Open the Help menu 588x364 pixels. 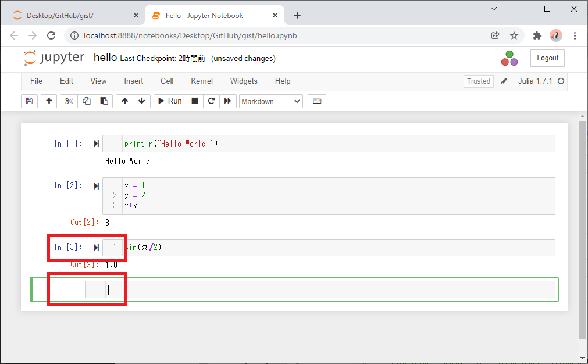(283, 81)
